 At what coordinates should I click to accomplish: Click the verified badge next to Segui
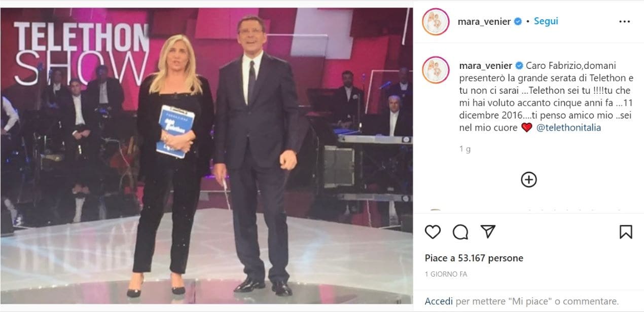(518, 22)
